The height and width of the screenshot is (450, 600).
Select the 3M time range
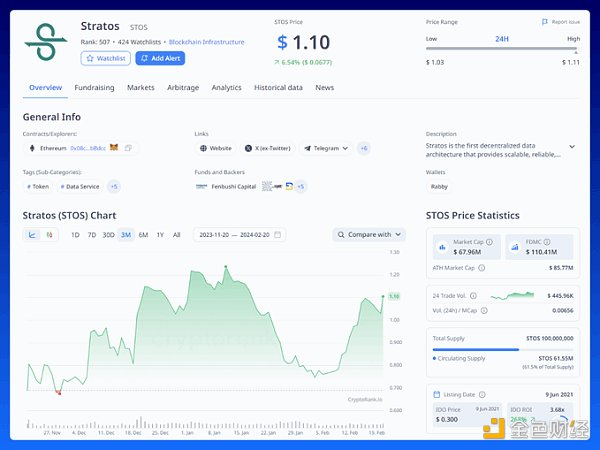coord(125,235)
